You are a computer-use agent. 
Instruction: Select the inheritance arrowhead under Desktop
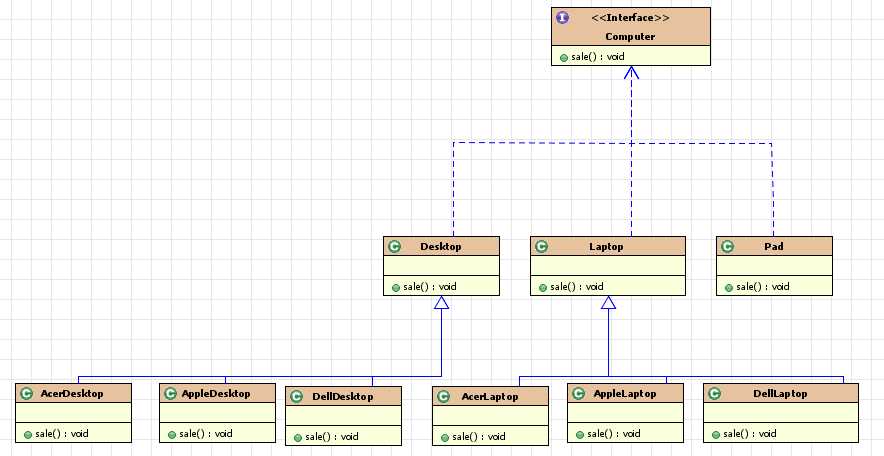click(x=441, y=302)
